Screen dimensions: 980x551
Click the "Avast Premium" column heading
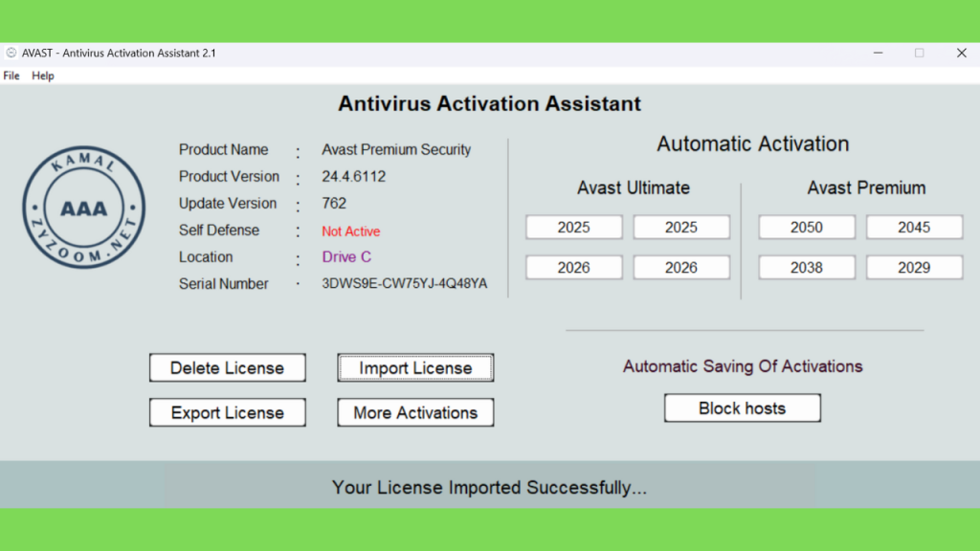[866, 187]
